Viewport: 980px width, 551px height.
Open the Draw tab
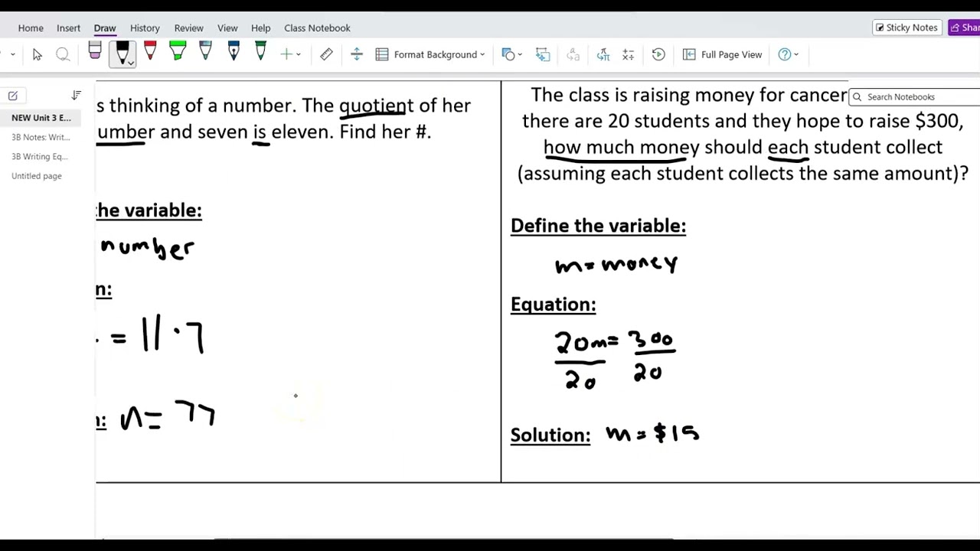(x=105, y=28)
